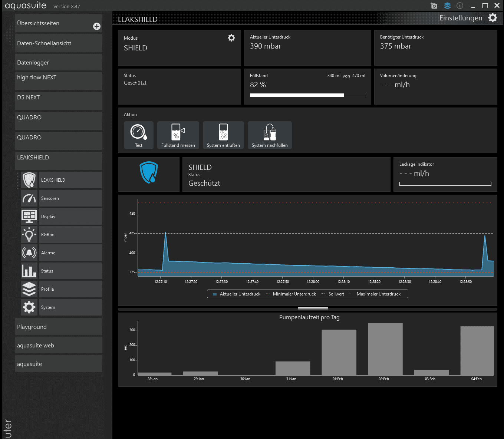Open aquasuite web section

(59, 345)
